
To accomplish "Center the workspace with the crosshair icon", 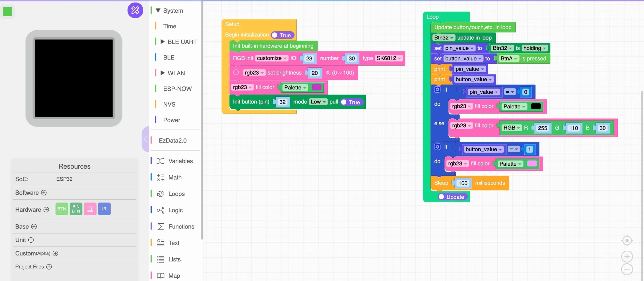I will click(627, 241).
